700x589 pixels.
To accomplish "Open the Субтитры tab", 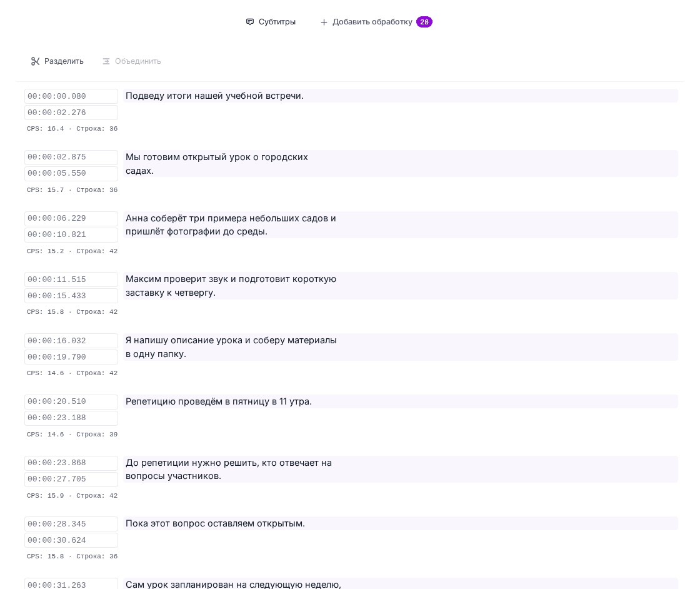I will pyautogui.click(x=271, y=22).
